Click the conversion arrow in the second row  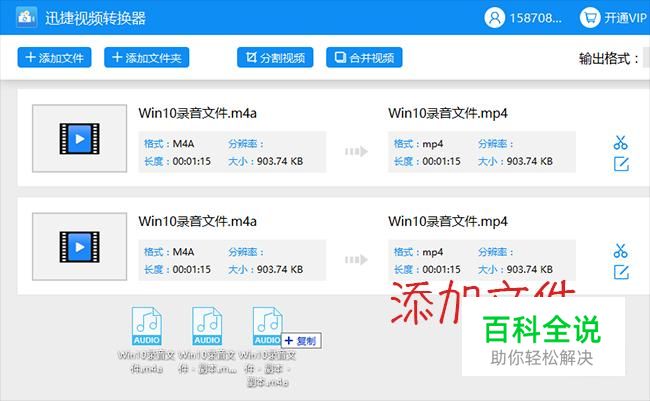[x=357, y=260]
